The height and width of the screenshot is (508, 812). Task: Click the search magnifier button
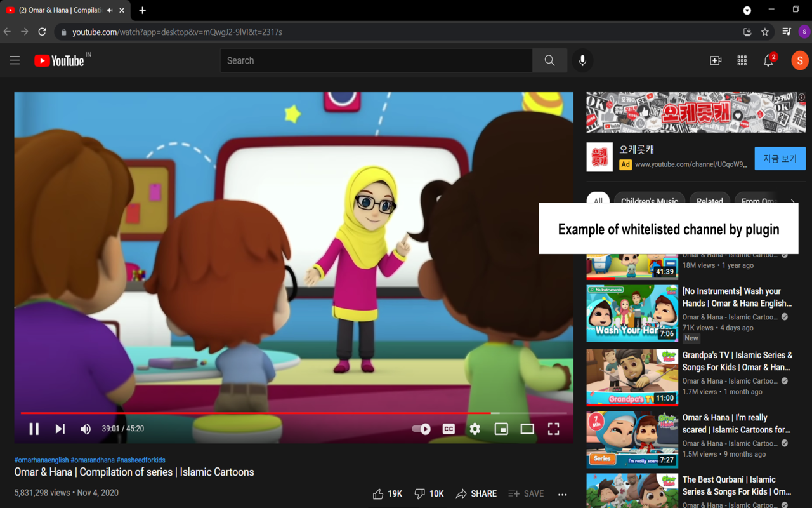549,60
